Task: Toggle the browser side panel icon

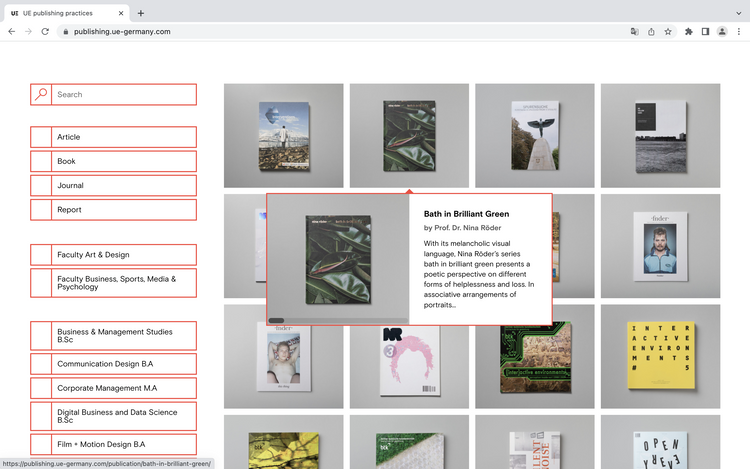Action: pyautogui.click(x=705, y=32)
